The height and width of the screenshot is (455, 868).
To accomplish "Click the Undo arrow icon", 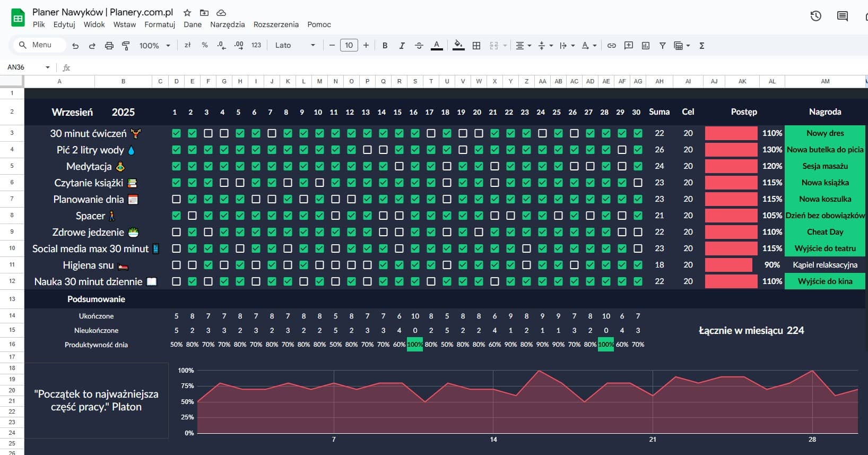I will 75,46.
